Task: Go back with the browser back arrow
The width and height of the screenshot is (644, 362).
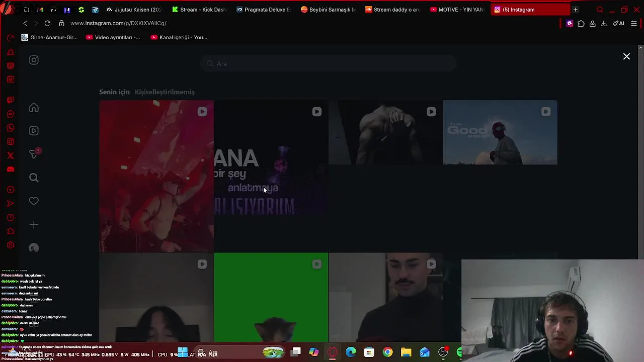Action: 25,23
